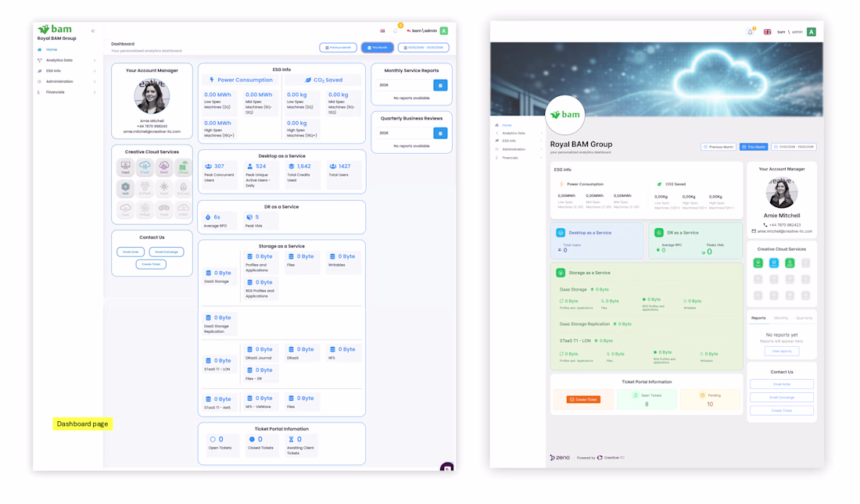The height and width of the screenshot is (504, 860).
Task: Click Email Amie in left dashboard
Action: tap(131, 252)
